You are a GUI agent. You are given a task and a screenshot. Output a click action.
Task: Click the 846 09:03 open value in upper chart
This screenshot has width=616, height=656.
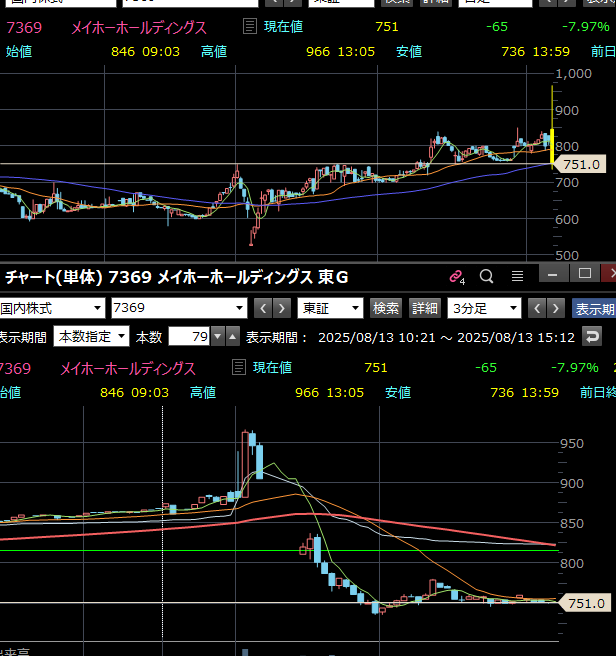(x=145, y=51)
